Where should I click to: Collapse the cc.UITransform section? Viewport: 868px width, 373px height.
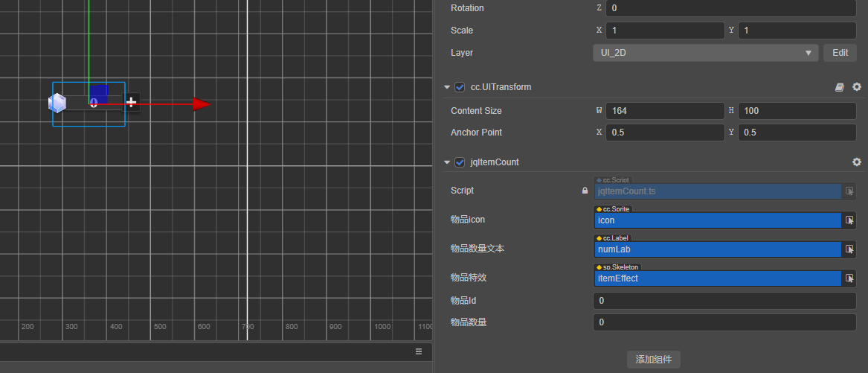447,87
